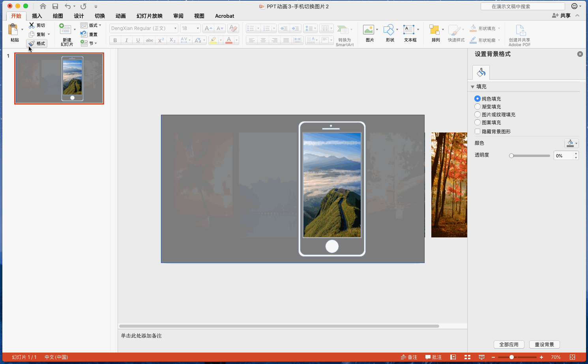The height and width of the screenshot is (364, 588).
Task: Choose the 图片或纹理填充 option
Action: tap(478, 114)
